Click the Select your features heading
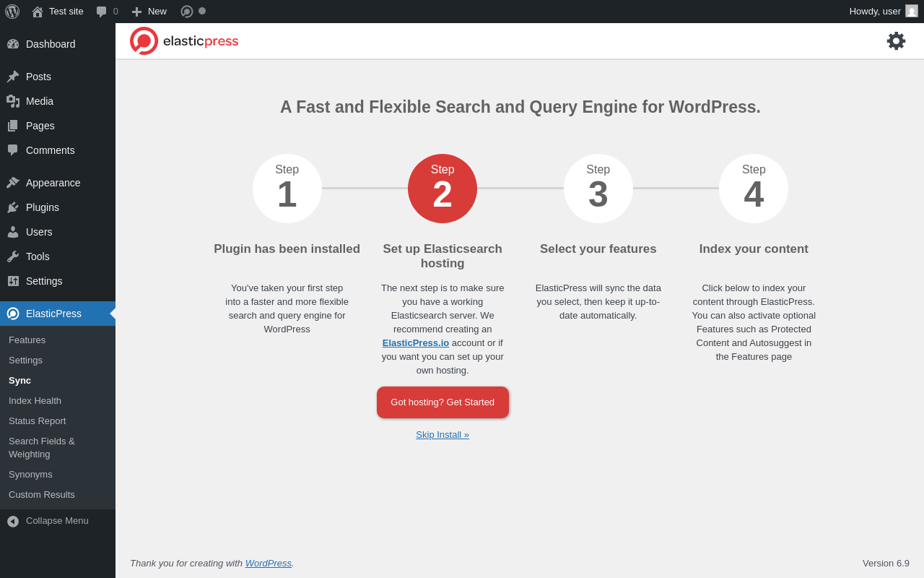Viewport: 924px width, 578px height. 598,249
